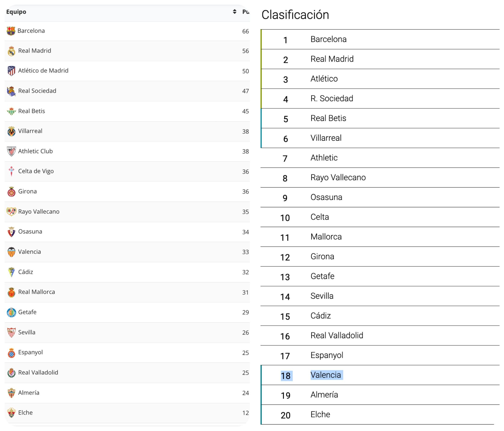Click the Sevilla crest icon

[x=11, y=333]
